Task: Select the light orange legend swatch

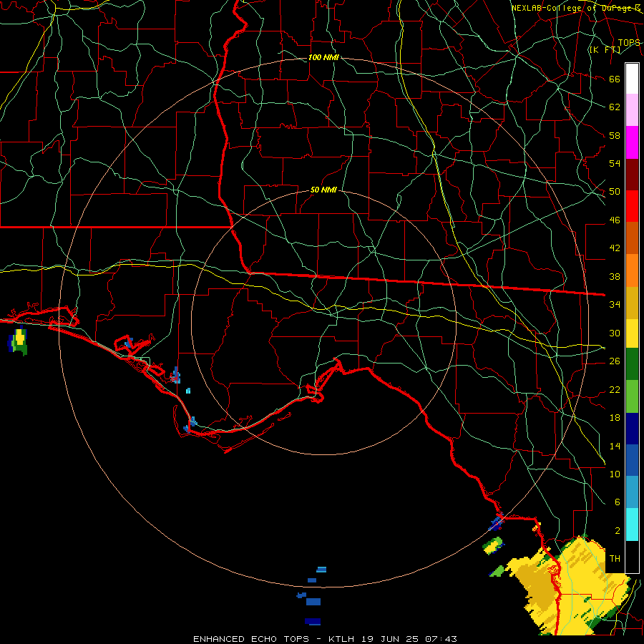Action: pos(632,270)
